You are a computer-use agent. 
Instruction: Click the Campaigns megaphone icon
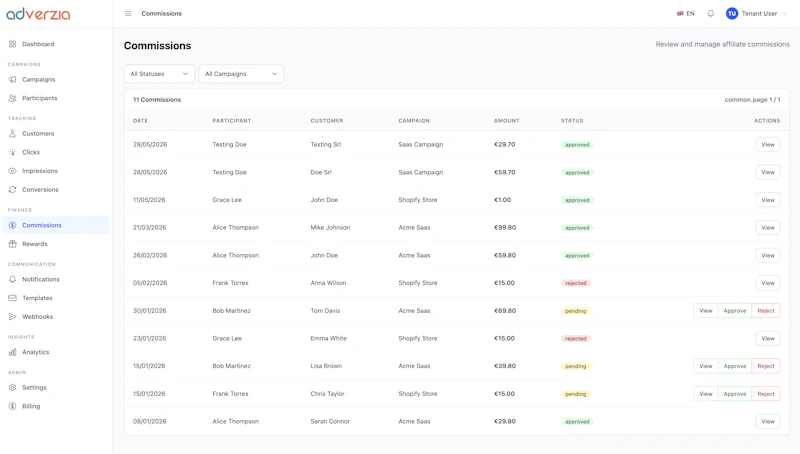point(12,80)
